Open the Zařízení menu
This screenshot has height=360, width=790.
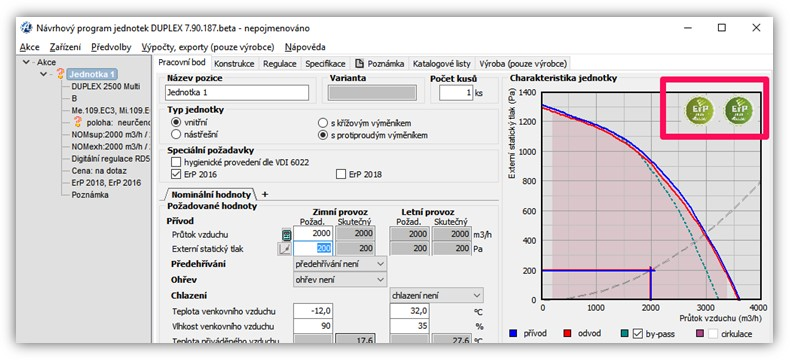pos(65,47)
